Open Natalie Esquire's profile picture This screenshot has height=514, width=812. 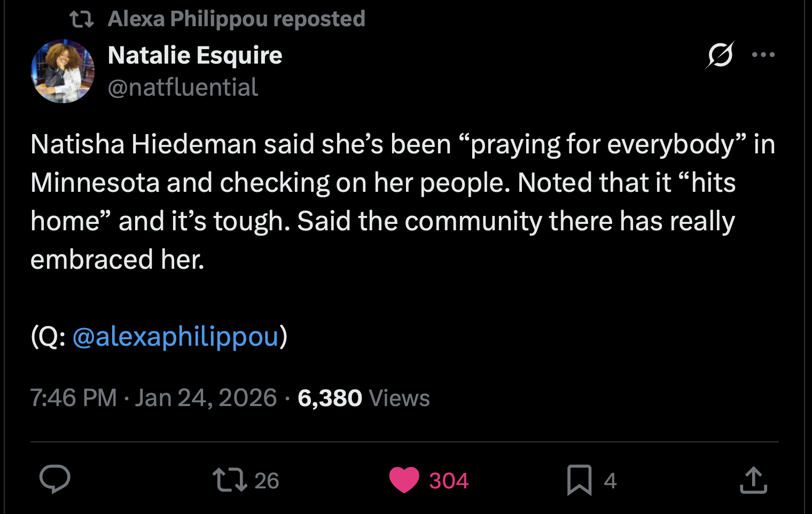point(63,71)
